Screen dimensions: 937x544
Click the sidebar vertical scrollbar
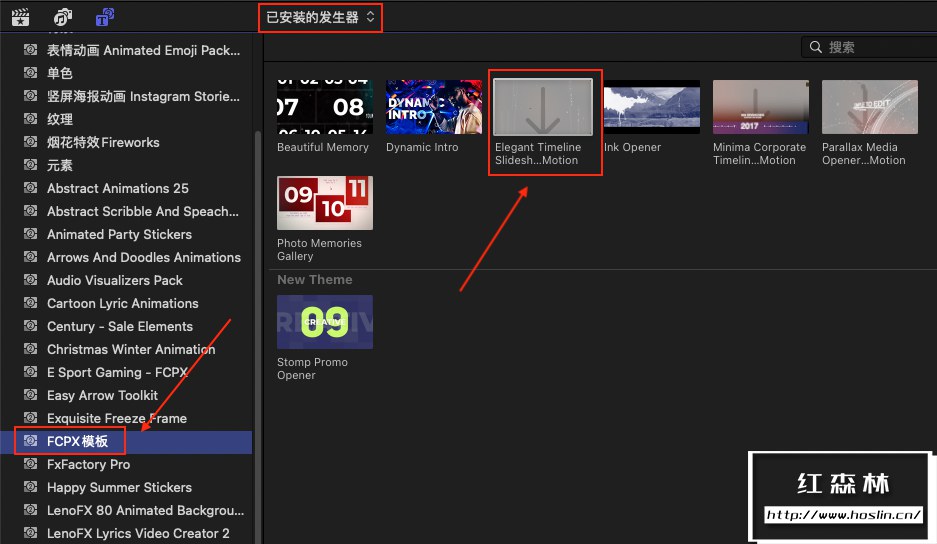[258, 335]
